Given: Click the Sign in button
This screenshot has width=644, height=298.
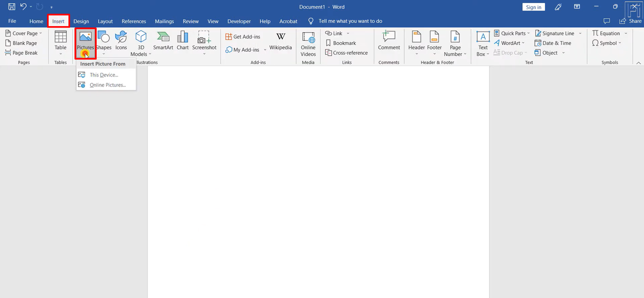Looking at the screenshot, I should pyautogui.click(x=533, y=7).
